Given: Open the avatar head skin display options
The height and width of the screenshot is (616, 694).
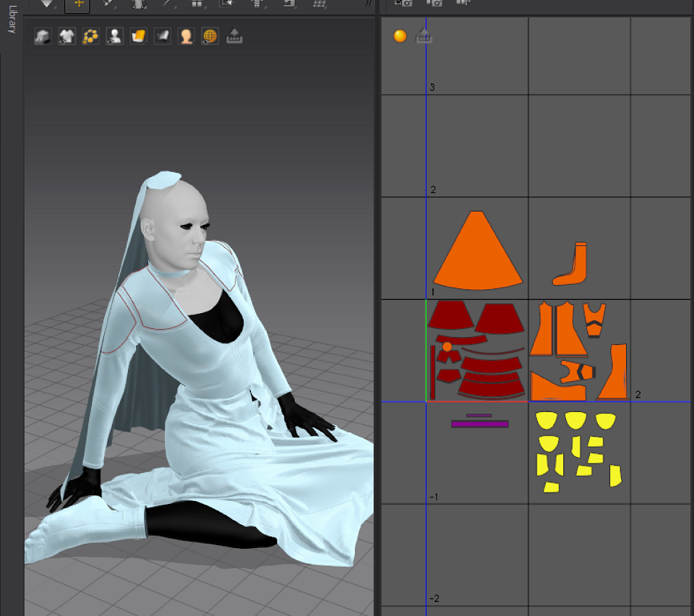Looking at the screenshot, I should pyautogui.click(x=187, y=36).
